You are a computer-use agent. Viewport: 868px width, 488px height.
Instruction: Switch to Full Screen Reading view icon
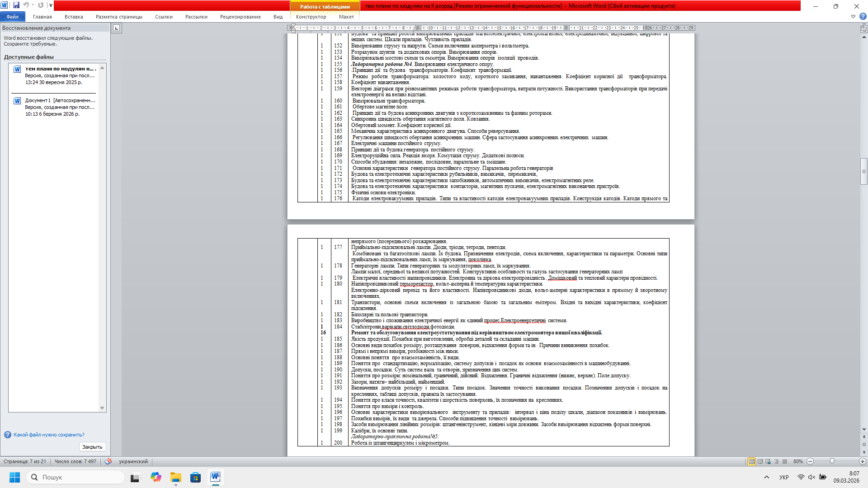point(760,461)
